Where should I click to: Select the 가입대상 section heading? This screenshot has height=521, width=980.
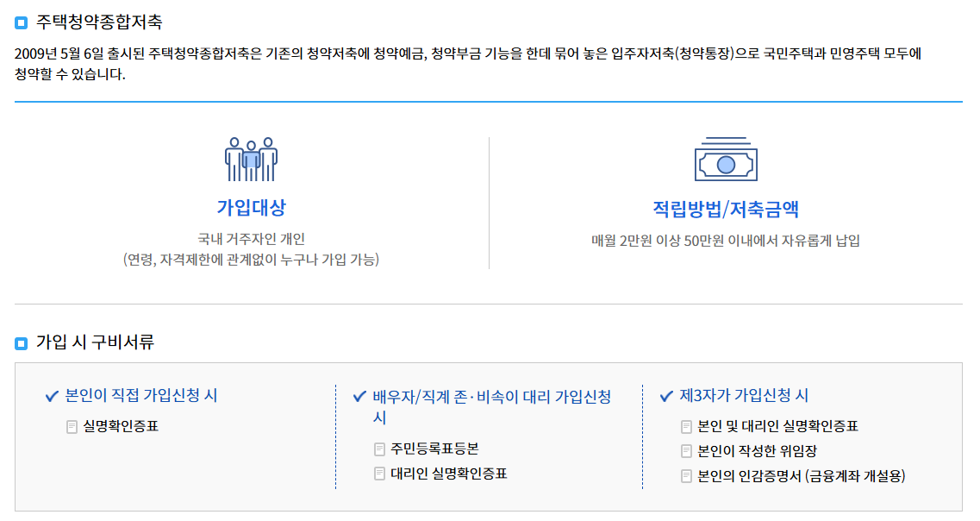pos(251,208)
